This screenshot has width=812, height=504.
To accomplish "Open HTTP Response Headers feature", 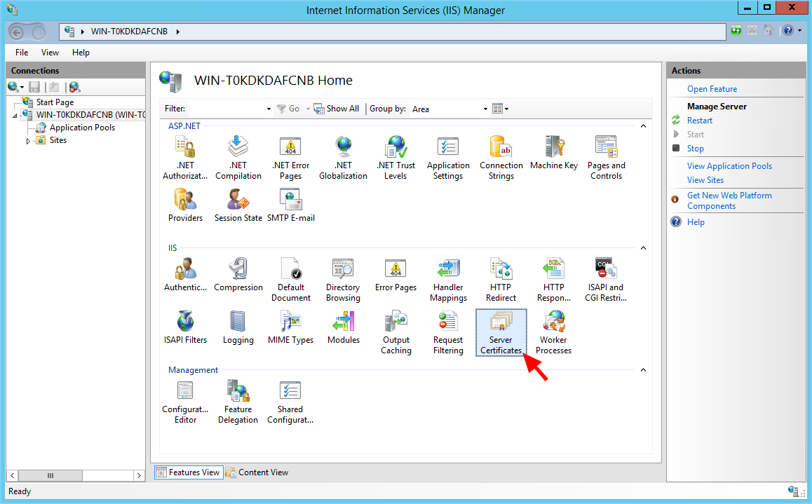I will [x=553, y=280].
